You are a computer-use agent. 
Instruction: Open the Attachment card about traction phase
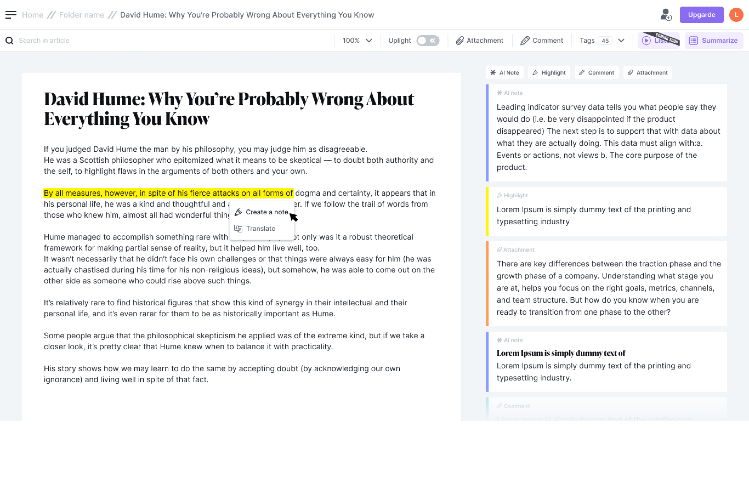click(606, 283)
